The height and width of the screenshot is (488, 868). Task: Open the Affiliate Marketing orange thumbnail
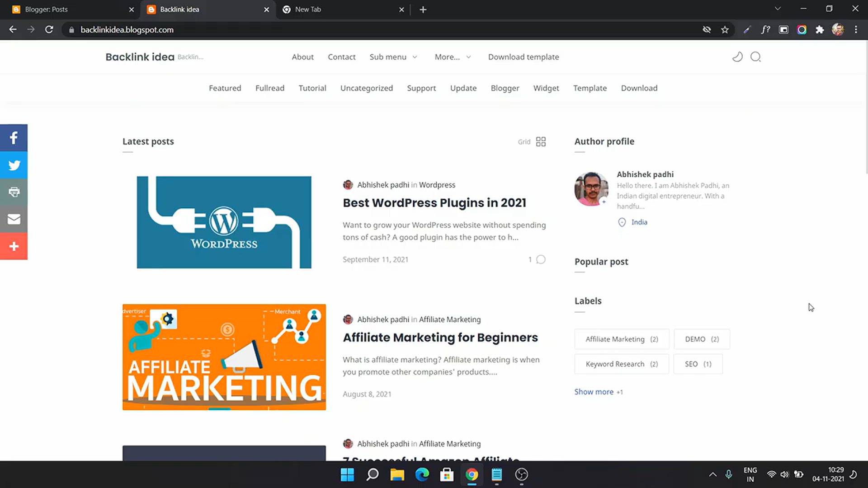(x=224, y=357)
